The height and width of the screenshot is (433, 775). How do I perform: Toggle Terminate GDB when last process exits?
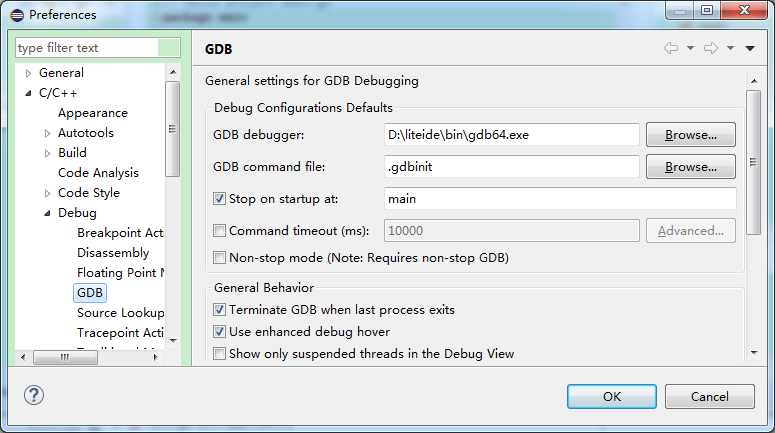point(219,309)
